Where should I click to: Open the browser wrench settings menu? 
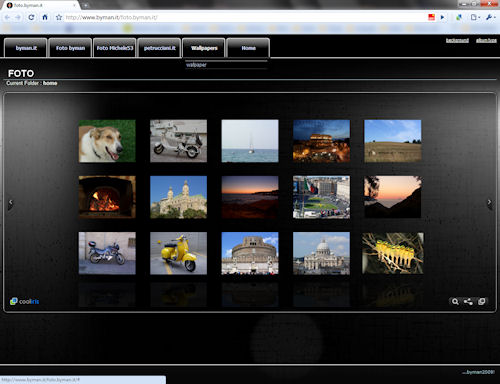[x=490, y=17]
